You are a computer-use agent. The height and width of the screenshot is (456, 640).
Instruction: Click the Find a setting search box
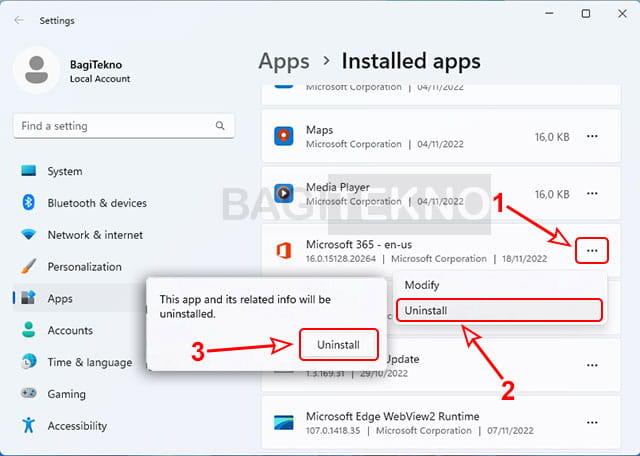tap(124, 126)
